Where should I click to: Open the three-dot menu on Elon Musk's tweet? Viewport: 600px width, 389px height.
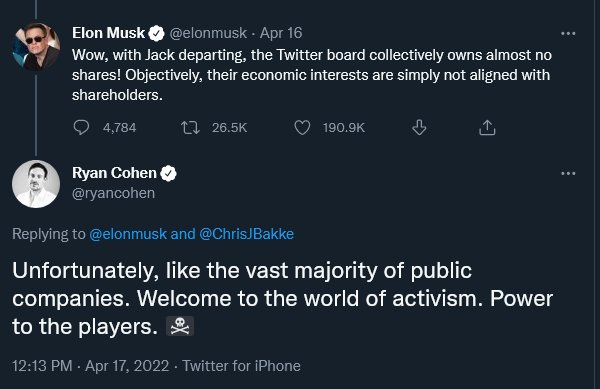click(568, 34)
